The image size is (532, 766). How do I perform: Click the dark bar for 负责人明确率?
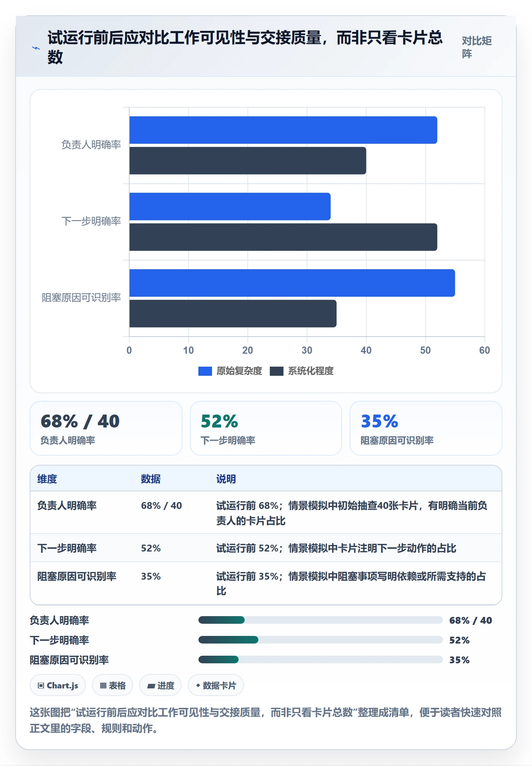248,161
